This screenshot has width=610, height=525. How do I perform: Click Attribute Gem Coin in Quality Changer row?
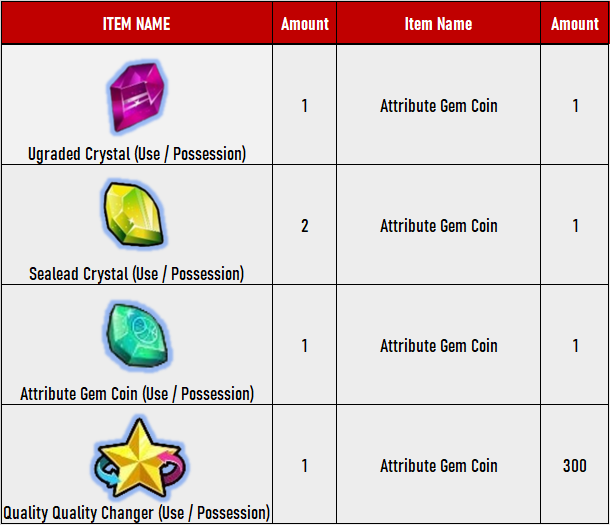439,466
